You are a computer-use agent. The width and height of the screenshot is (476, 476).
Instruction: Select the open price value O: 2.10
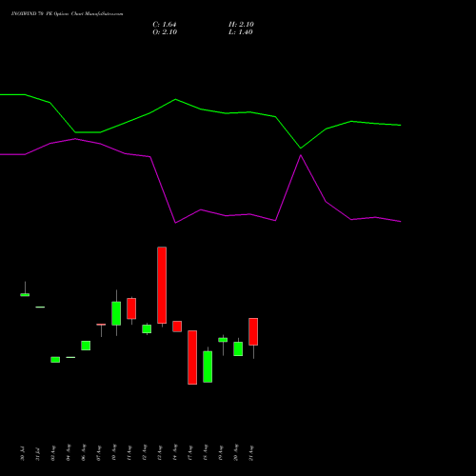pos(165,32)
